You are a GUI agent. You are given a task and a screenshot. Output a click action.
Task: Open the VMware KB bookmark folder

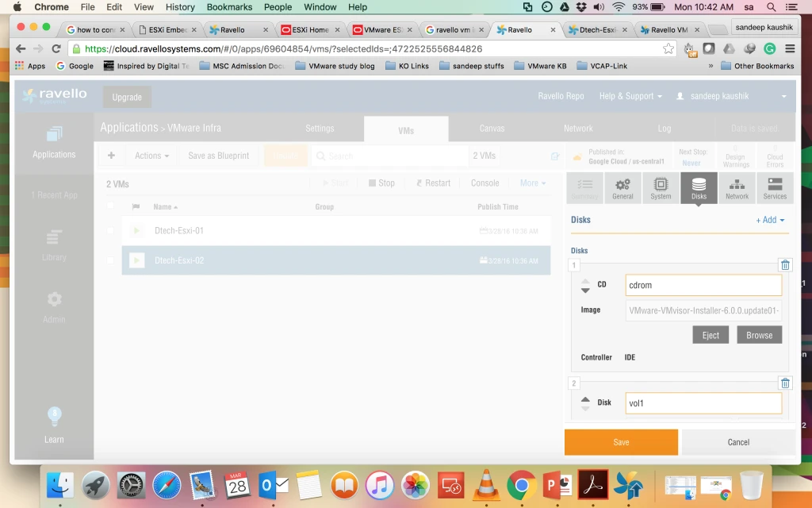(x=541, y=66)
